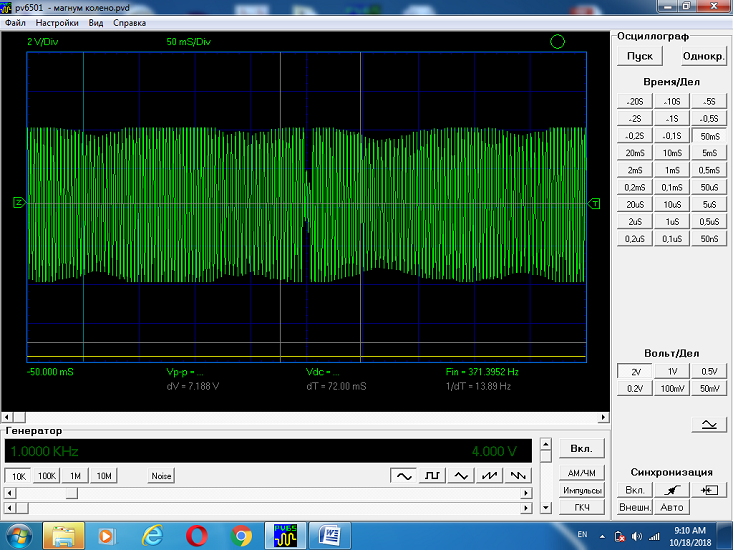733x550 pixels.
Task: Set vertical scale to 1V per division
Action: tap(671, 372)
